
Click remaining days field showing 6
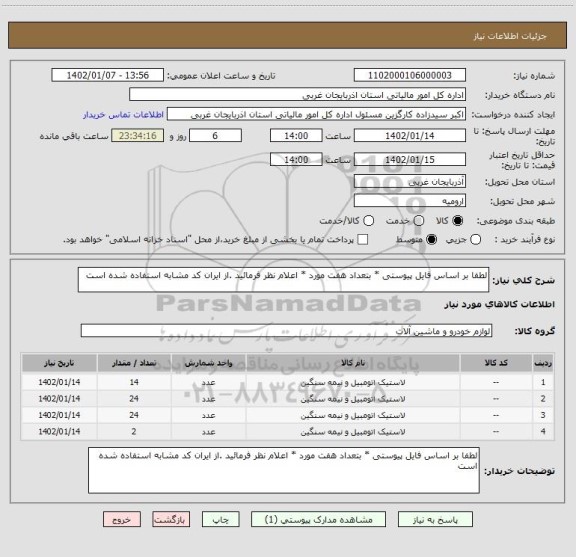[x=215, y=136]
